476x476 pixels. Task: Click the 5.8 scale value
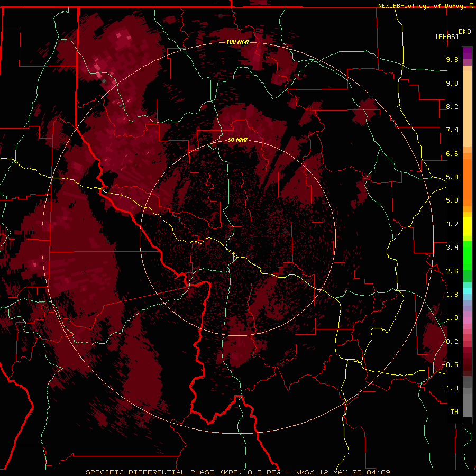click(452, 177)
